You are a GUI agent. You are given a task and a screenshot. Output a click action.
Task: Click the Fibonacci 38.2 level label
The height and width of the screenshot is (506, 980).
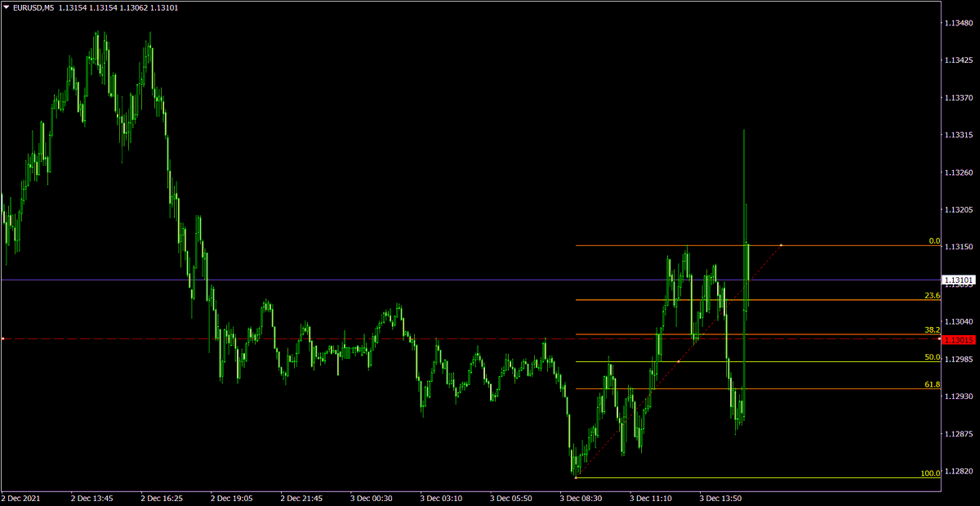tap(933, 329)
